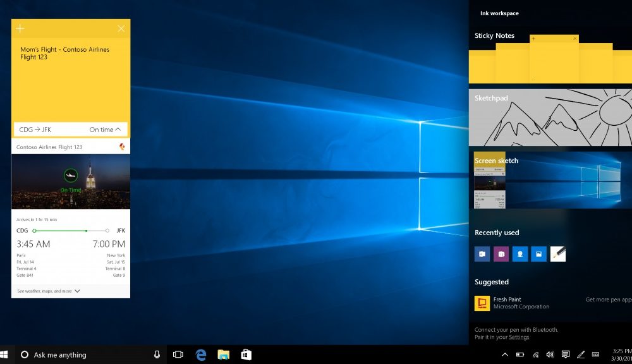Screen dimensions: 632x364
Task: Show hidden system tray icons
Action: tap(504, 355)
